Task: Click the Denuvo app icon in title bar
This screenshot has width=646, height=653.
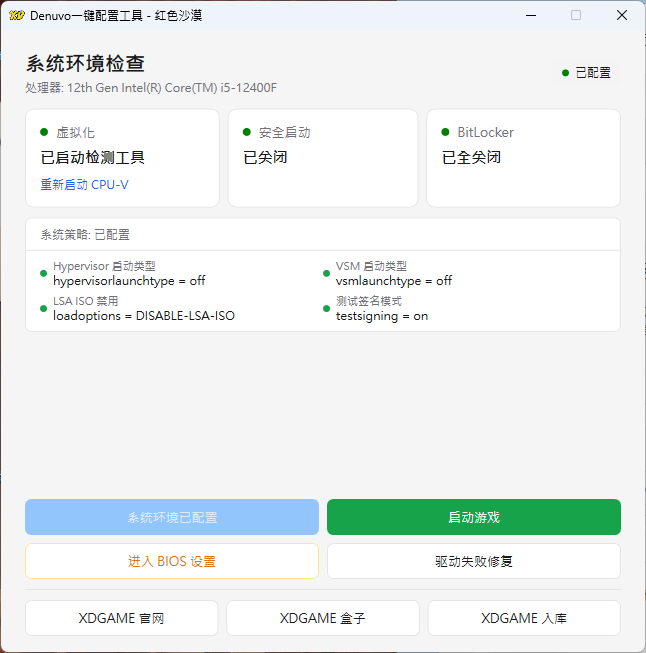Action: click(16, 15)
